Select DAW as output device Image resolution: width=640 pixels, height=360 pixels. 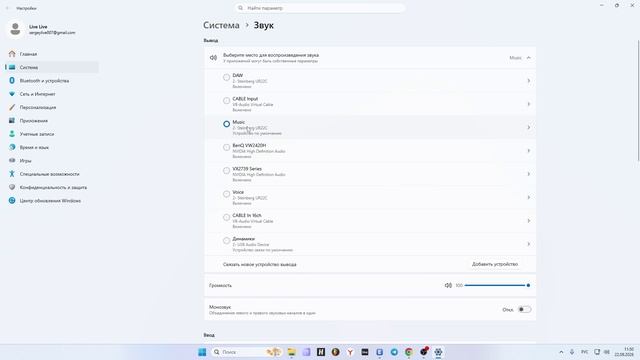(227, 77)
